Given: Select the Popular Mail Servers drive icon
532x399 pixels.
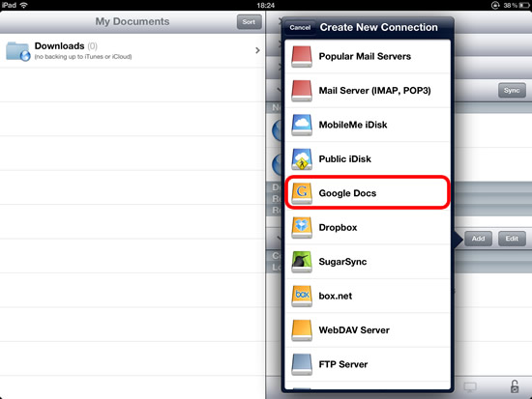Looking at the screenshot, I should [x=302, y=56].
